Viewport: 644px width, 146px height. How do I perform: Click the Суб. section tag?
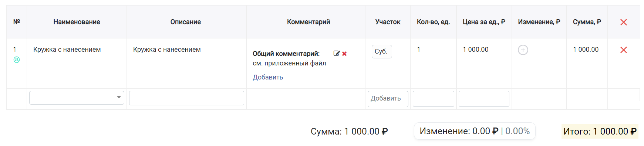[381, 51]
